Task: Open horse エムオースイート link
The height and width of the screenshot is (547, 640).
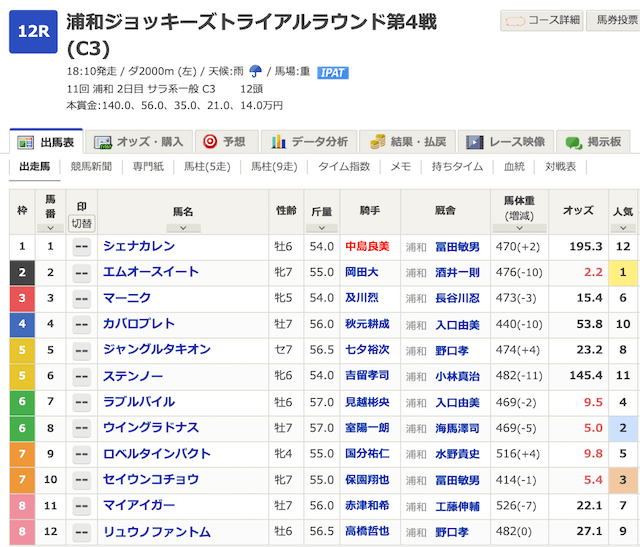Action: pos(151,272)
